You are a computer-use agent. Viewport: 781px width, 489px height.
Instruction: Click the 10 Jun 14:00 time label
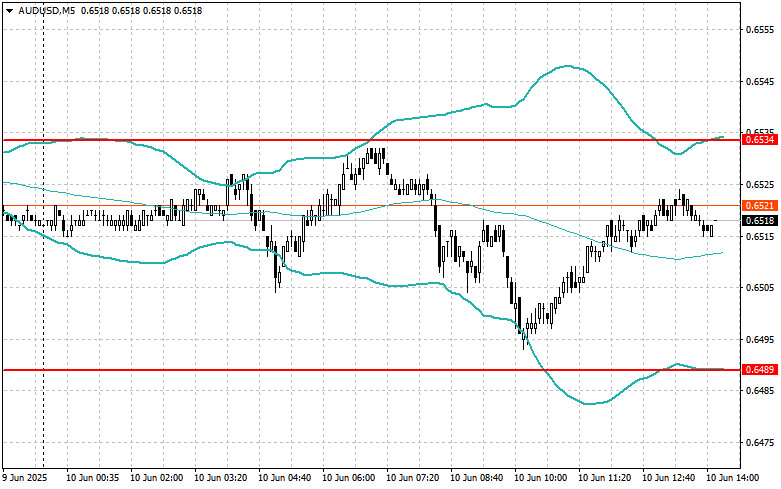pyautogui.click(x=733, y=478)
